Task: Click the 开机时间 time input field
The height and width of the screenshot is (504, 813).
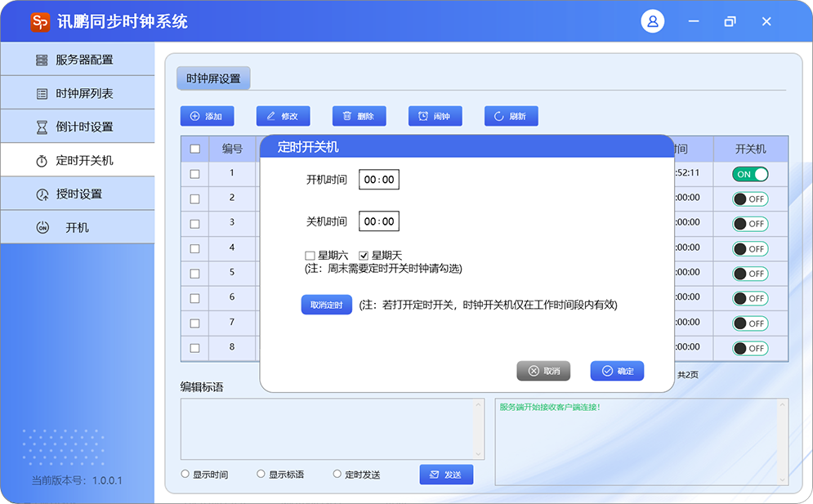Action: click(379, 180)
